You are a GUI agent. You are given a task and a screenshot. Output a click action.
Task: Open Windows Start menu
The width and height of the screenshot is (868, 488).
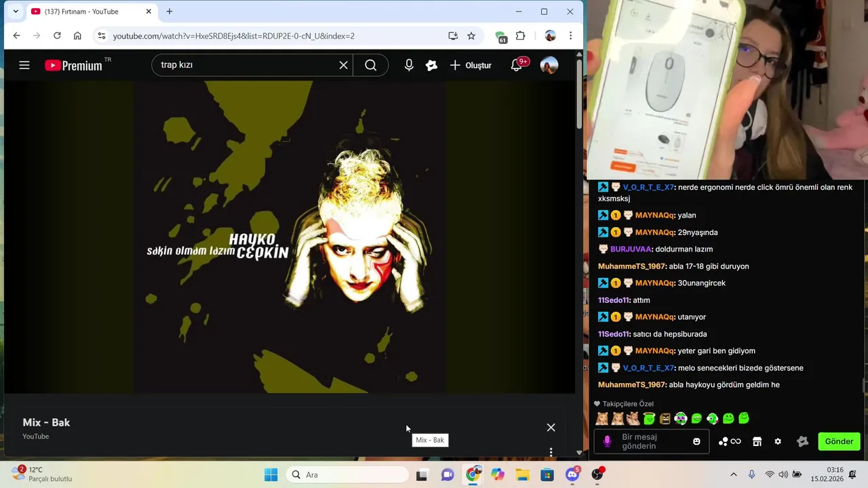(x=271, y=474)
